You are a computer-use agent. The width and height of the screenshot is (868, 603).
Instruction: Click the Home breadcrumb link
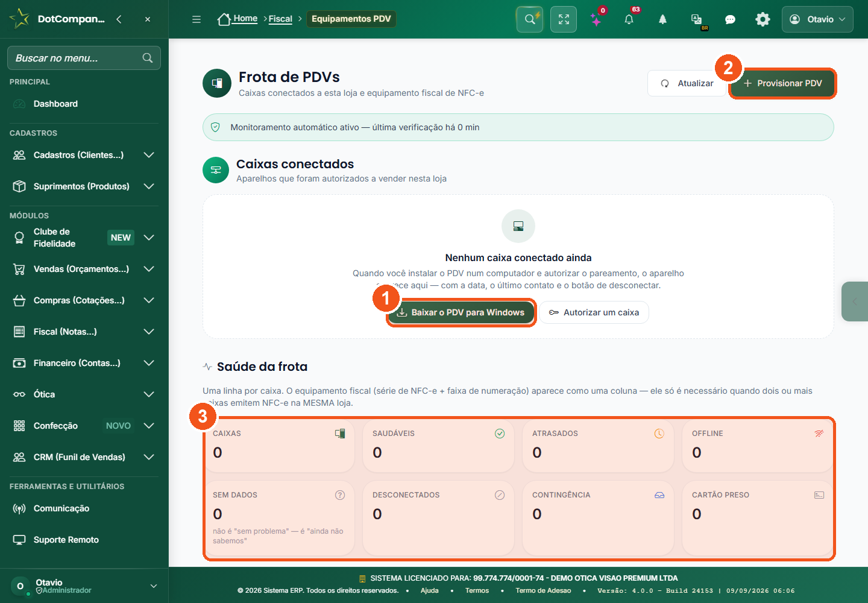[245, 19]
